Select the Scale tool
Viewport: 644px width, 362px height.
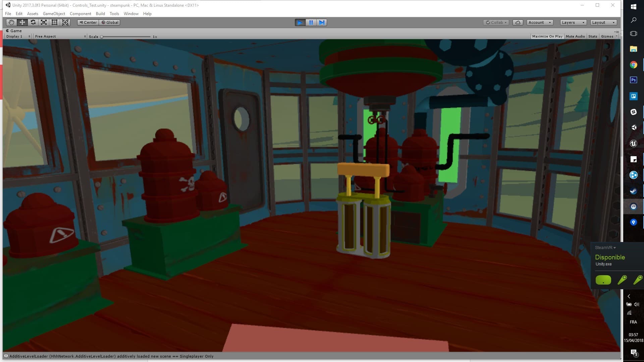(x=44, y=22)
